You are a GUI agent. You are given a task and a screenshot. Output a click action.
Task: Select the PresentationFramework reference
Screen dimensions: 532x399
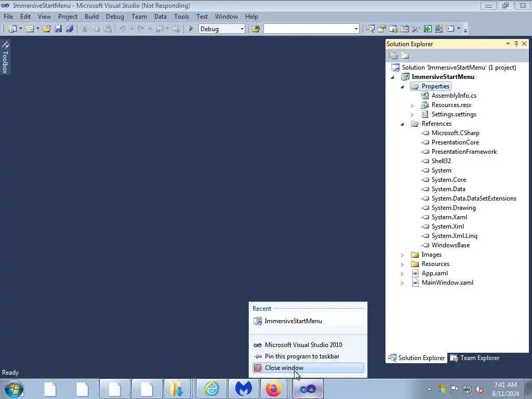(464, 152)
